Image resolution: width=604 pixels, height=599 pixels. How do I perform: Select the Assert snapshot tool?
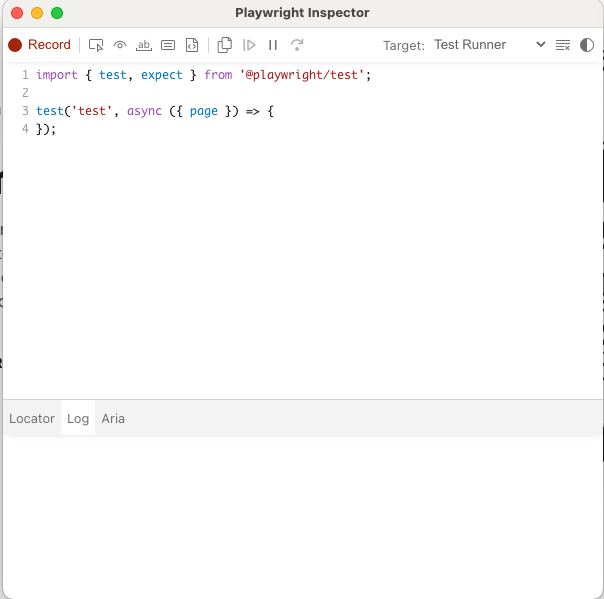[x=192, y=45]
